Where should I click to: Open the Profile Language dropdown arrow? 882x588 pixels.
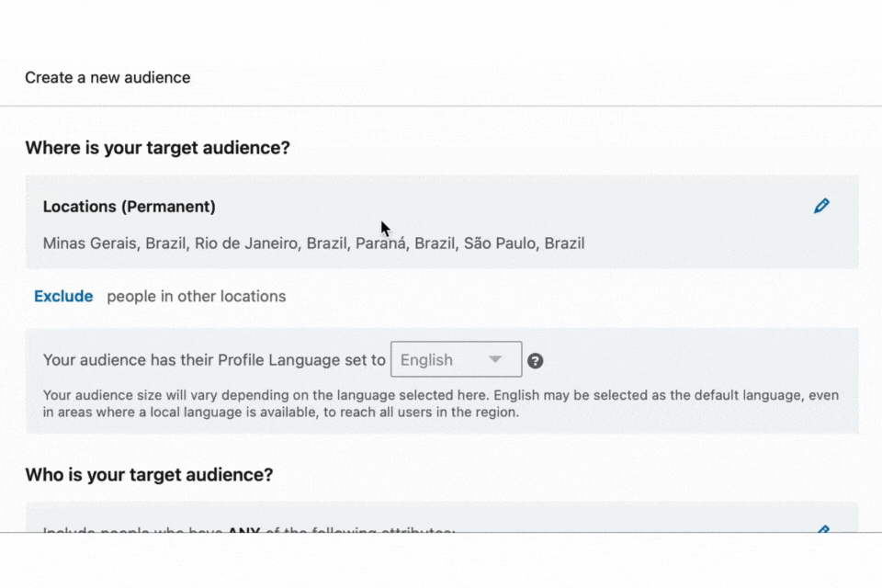pos(495,359)
